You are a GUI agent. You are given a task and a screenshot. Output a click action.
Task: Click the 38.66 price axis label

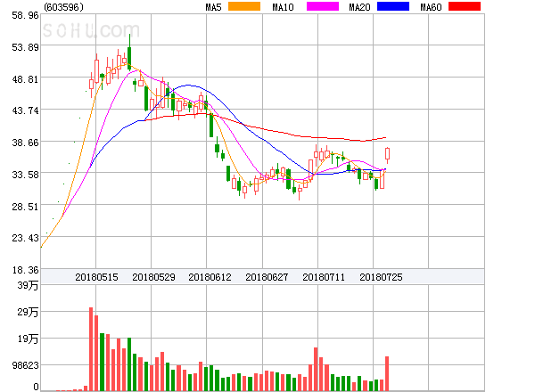[25, 143]
